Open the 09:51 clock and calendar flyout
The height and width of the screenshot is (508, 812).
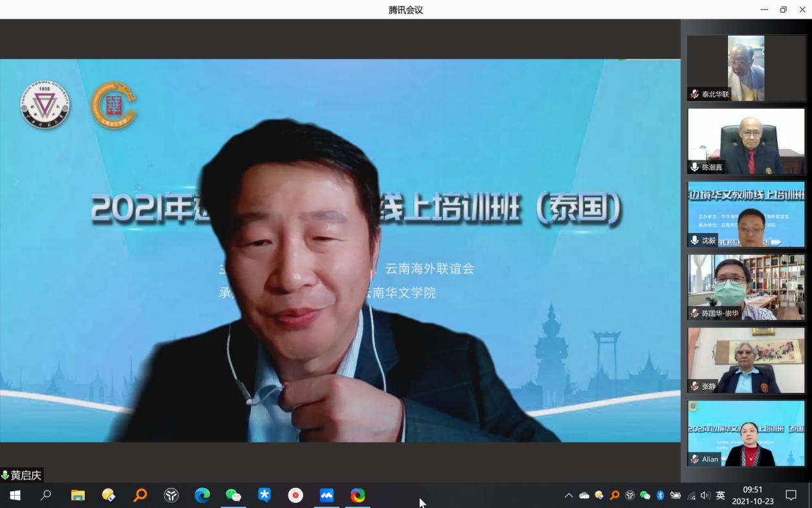[x=753, y=495]
